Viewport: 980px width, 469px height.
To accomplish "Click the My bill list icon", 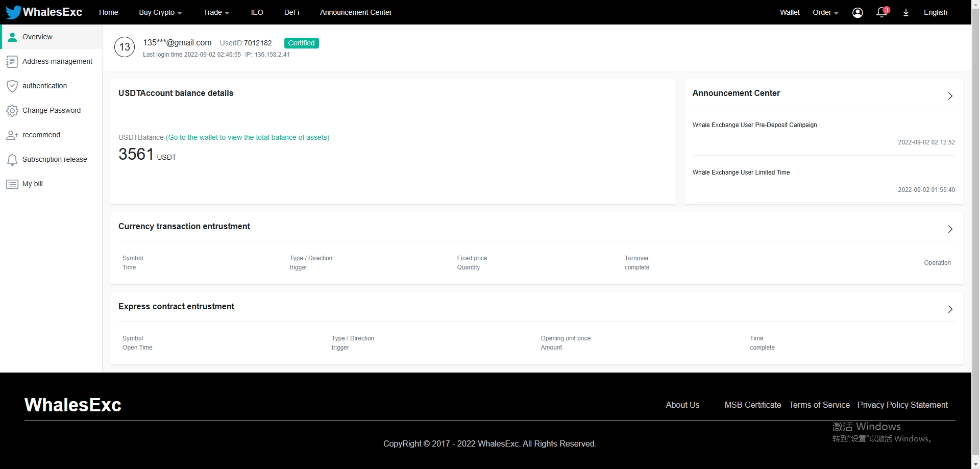I will (x=12, y=184).
